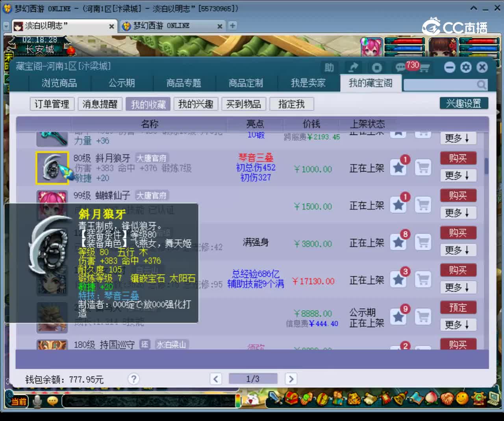The width and height of the screenshot is (504, 421).
Task: Buy the 斜月狼牙 item with 购买
Action: pyautogui.click(x=458, y=158)
